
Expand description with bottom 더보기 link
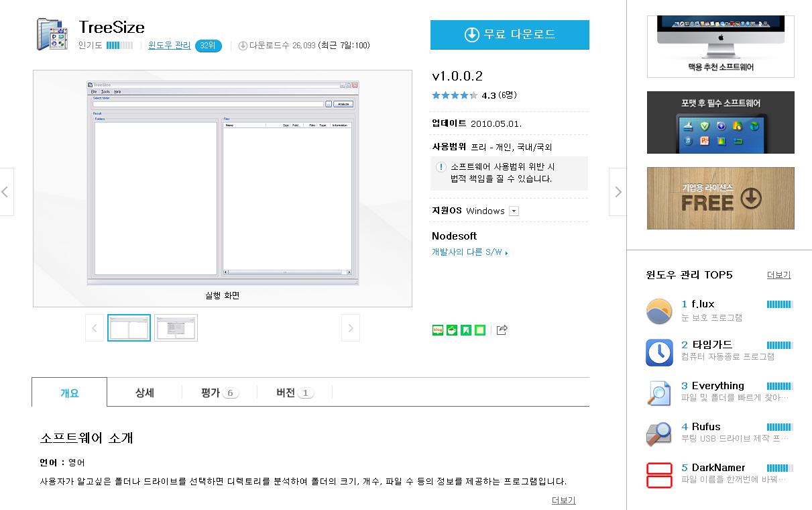pyautogui.click(x=564, y=501)
